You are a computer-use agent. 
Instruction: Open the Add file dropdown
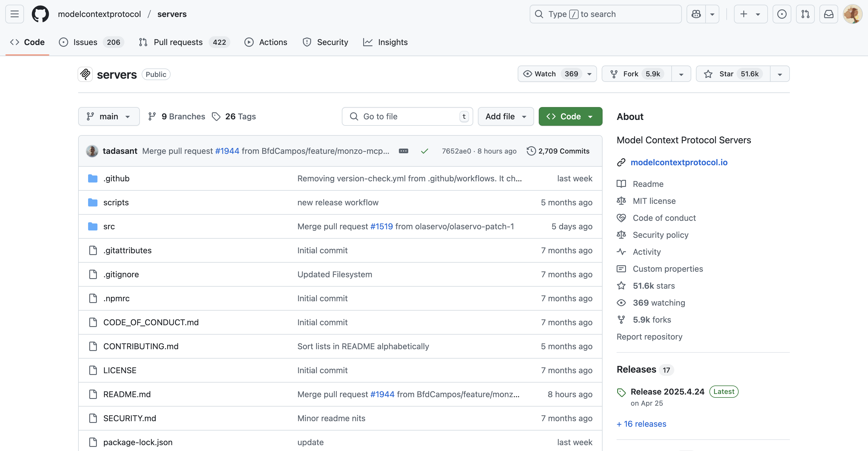point(505,116)
